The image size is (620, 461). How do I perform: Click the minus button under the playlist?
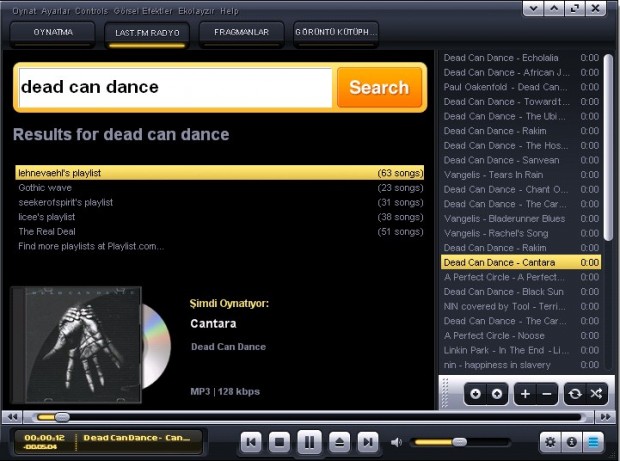[x=547, y=394]
